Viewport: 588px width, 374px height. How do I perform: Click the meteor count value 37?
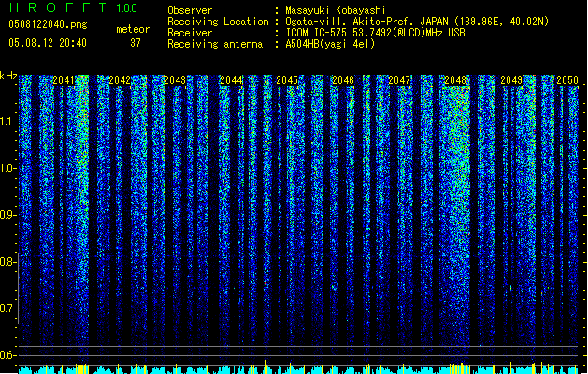pos(136,43)
